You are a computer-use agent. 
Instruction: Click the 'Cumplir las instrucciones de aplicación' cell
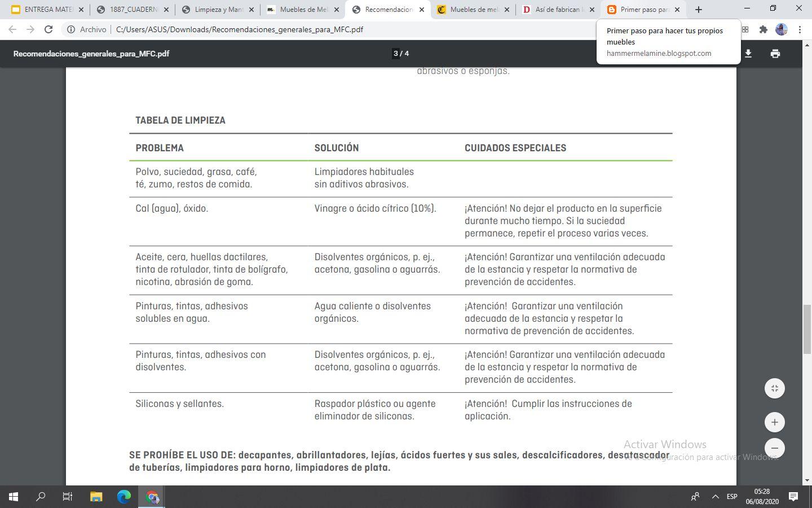549,410
